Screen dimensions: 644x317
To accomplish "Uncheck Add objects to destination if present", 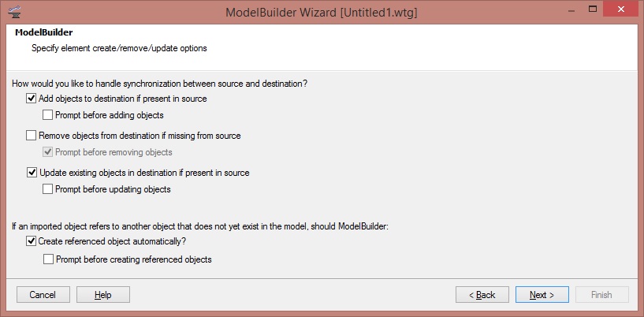I will tap(32, 99).
